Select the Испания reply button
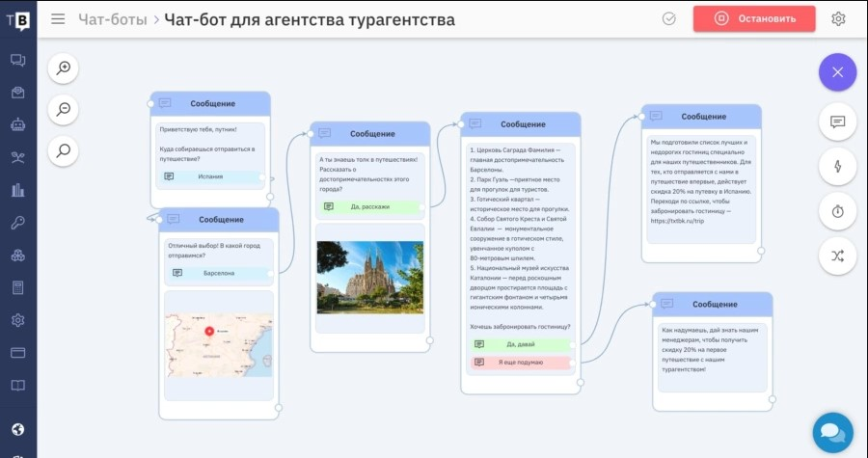The height and width of the screenshot is (458, 868). tap(210, 176)
